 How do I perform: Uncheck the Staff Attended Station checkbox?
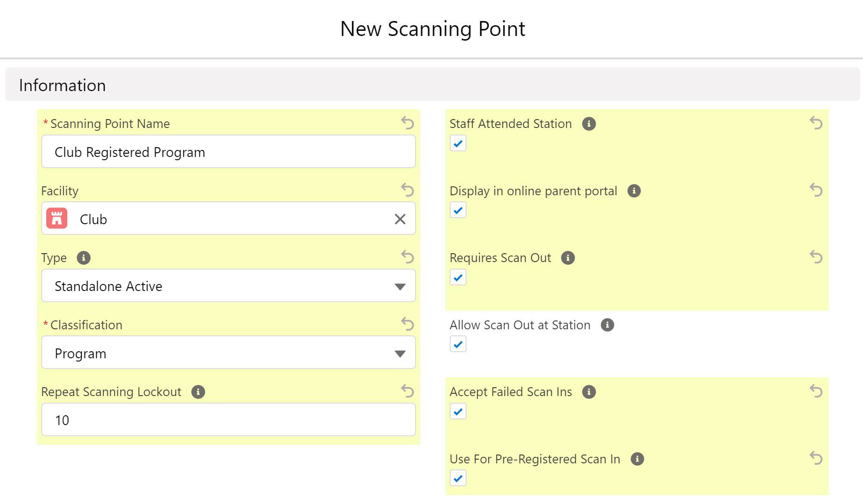(x=458, y=143)
